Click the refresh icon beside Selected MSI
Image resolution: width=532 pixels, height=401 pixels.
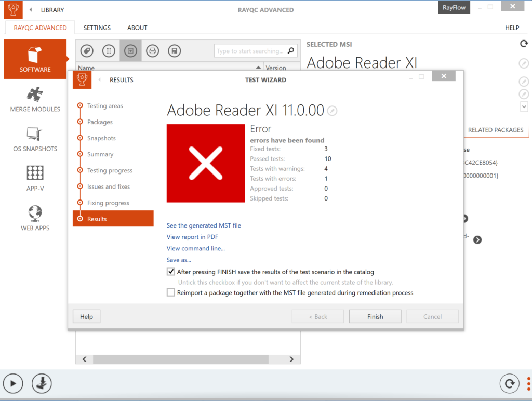[x=524, y=44]
